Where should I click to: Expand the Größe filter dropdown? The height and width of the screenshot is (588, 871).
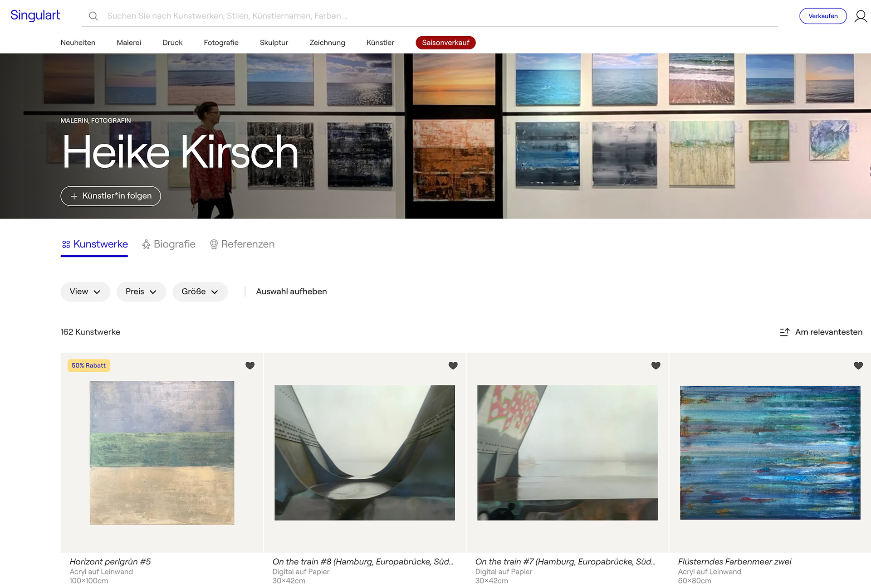click(200, 292)
